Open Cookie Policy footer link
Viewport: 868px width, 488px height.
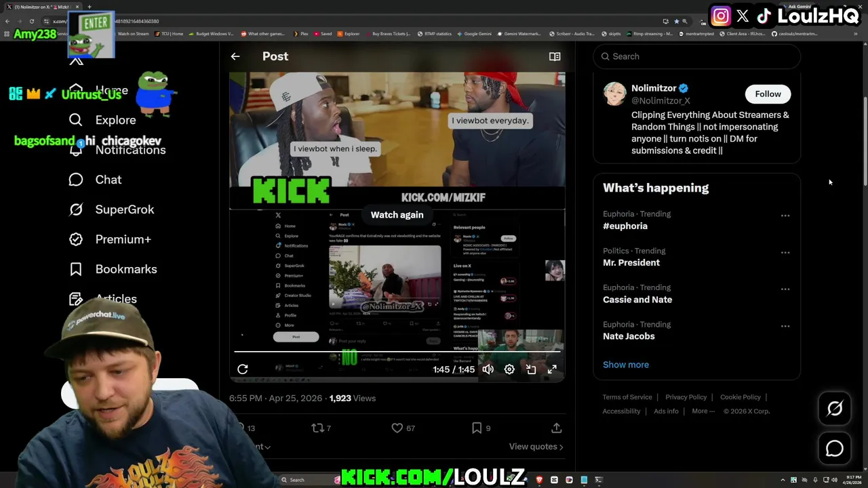pyautogui.click(x=741, y=397)
